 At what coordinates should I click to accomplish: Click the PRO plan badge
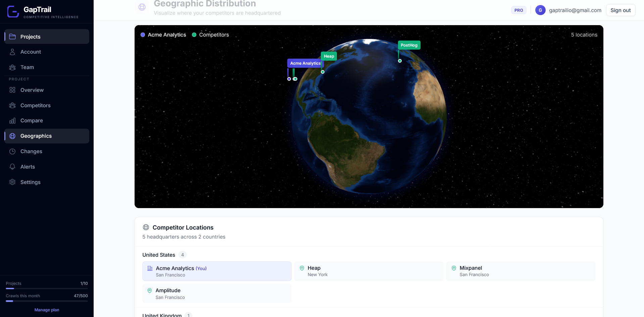(x=518, y=10)
